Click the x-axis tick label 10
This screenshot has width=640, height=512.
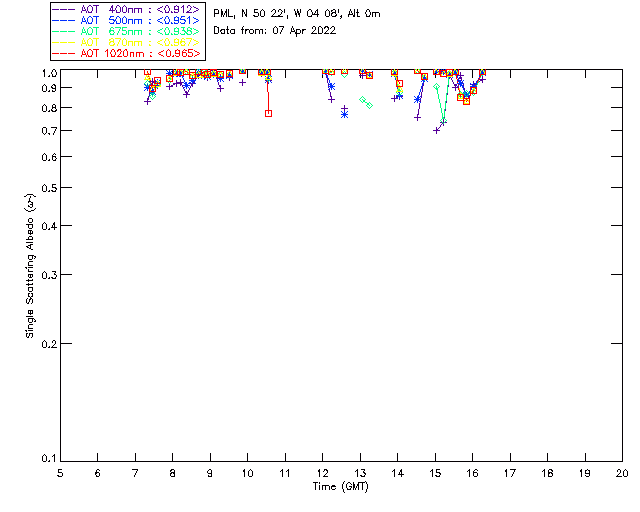(247, 473)
